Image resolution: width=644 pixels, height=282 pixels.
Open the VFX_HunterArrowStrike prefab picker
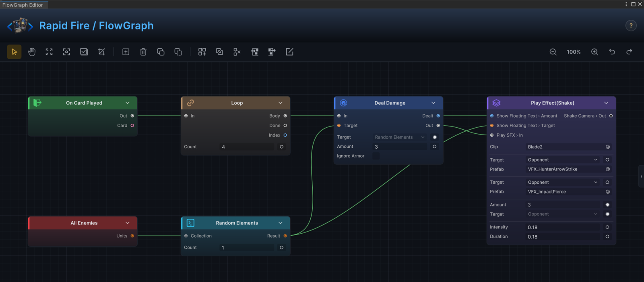tap(608, 169)
